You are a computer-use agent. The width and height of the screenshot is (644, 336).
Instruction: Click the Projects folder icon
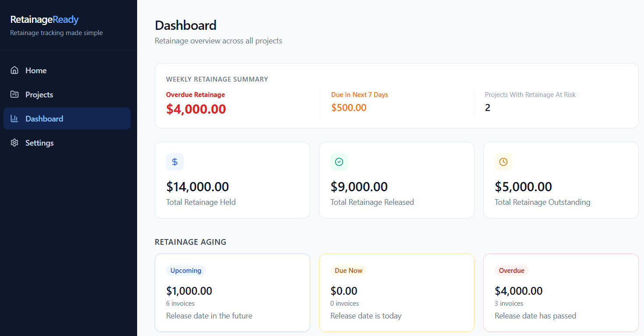pyautogui.click(x=14, y=94)
